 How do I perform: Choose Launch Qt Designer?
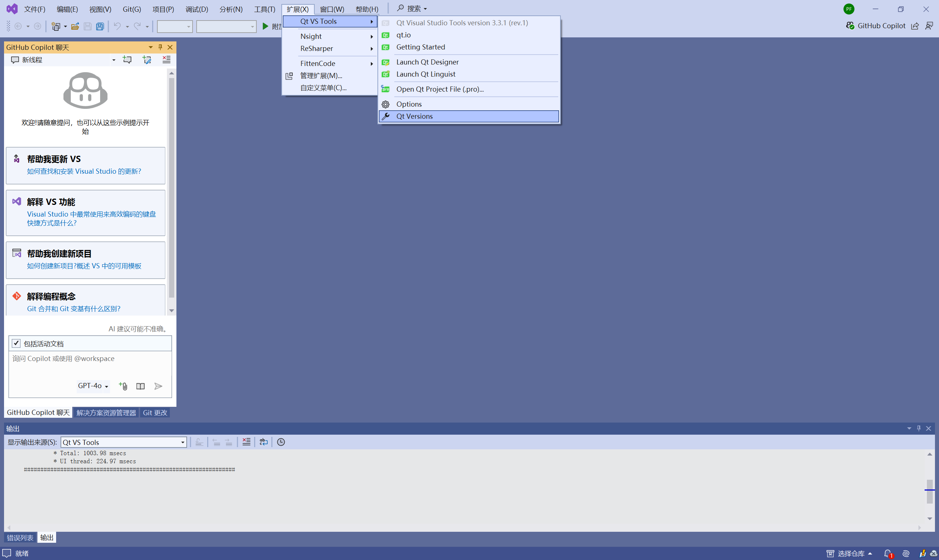pyautogui.click(x=468, y=62)
